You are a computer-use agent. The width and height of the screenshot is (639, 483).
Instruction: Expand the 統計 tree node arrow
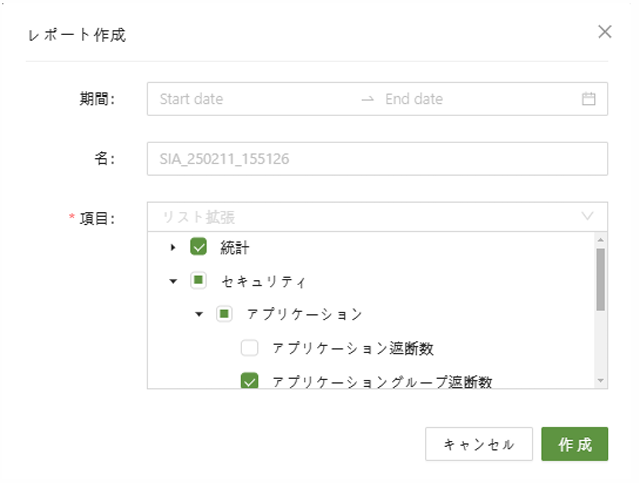[x=173, y=247]
